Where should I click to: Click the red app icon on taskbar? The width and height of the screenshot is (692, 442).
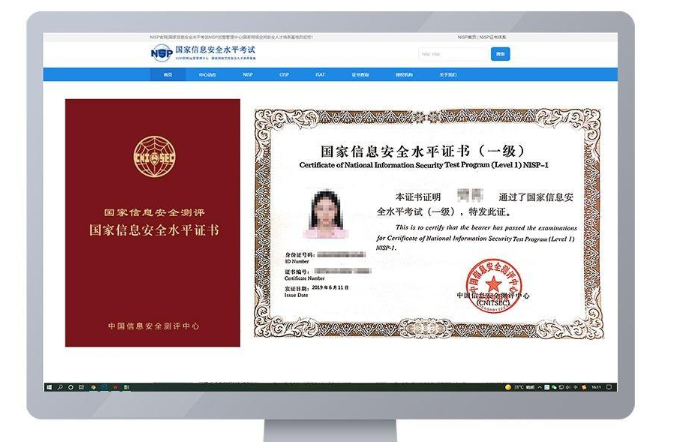pyautogui.click(x=116, y=387)
